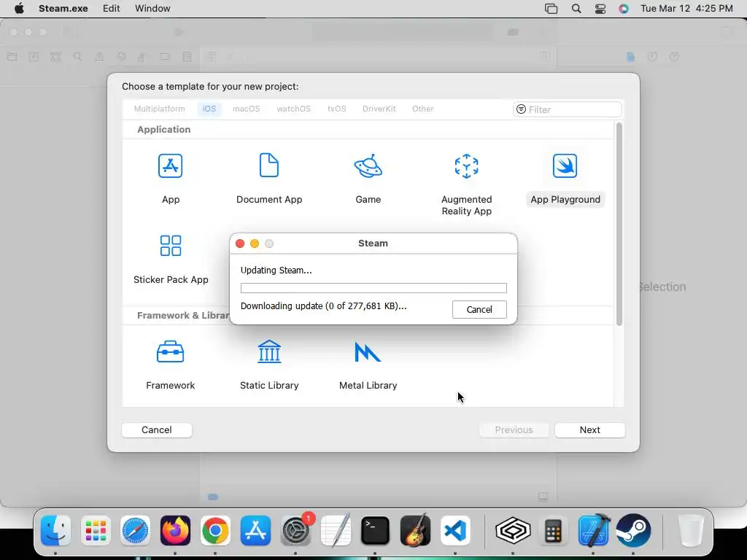Open Calculator from the Dock
This screenshot has height=560, width=747.
click(x=553, y=530)
